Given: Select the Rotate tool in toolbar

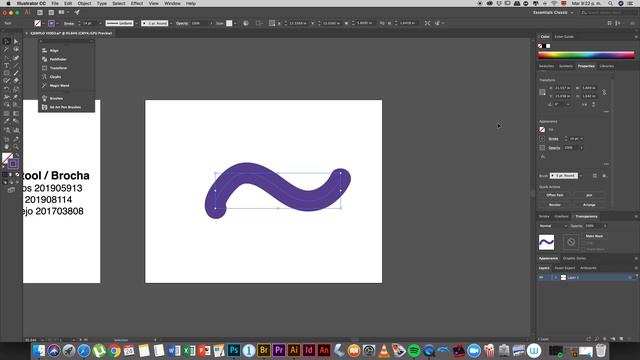Looking at the screenshot, I should click(7, 89).
